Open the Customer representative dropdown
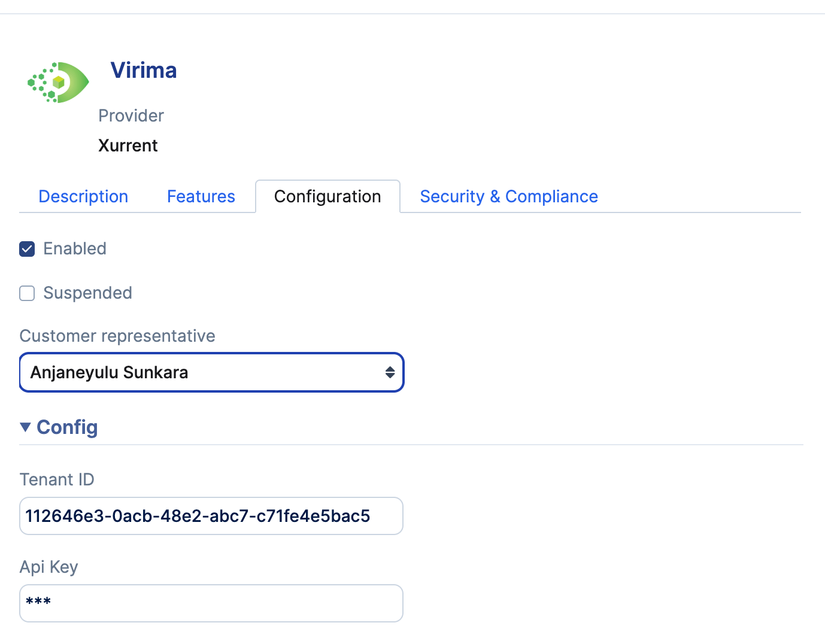 [212, 372]
